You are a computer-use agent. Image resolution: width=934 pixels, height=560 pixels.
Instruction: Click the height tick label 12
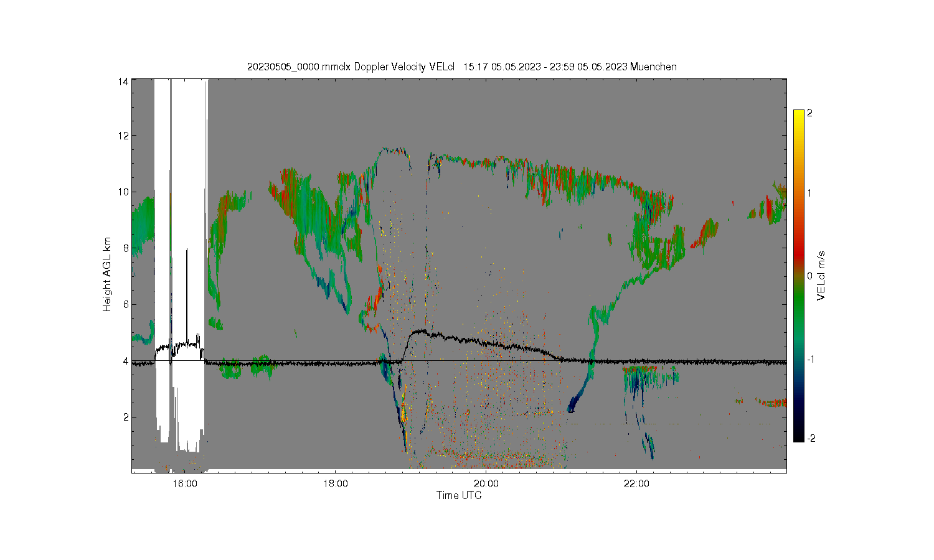click(x=123, y=136)
